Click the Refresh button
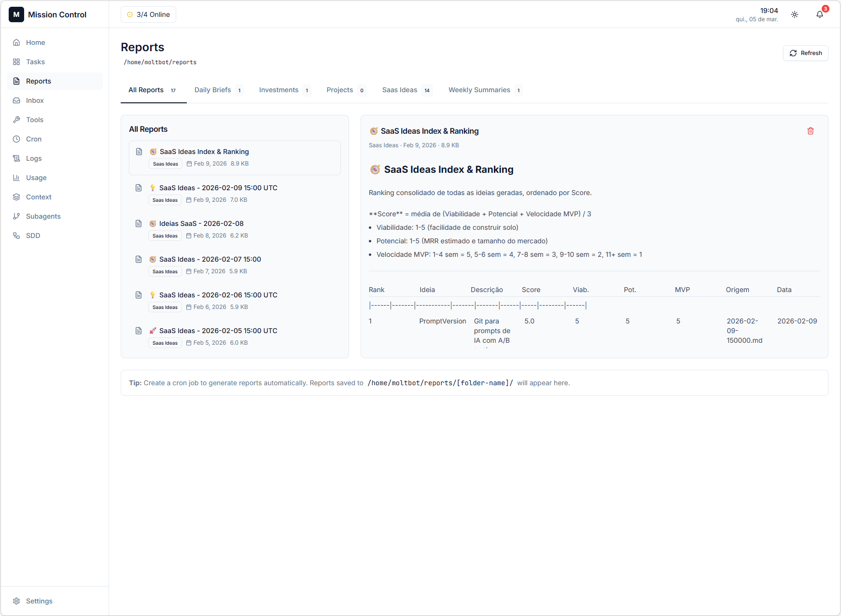Viewport: 841px width, 616px height. coord(805,53)
